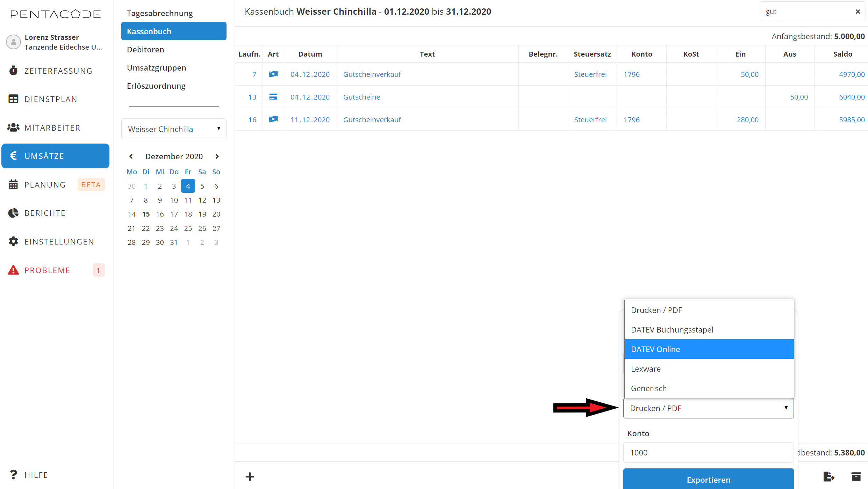Viewport: 868px width, 489px height.
Task: Click the plus icon to add entry
Action: pos(250,476)
